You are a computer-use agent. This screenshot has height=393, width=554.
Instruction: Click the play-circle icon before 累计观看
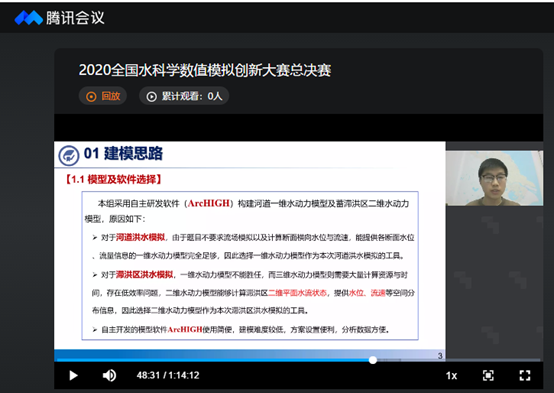click(152, 96)
